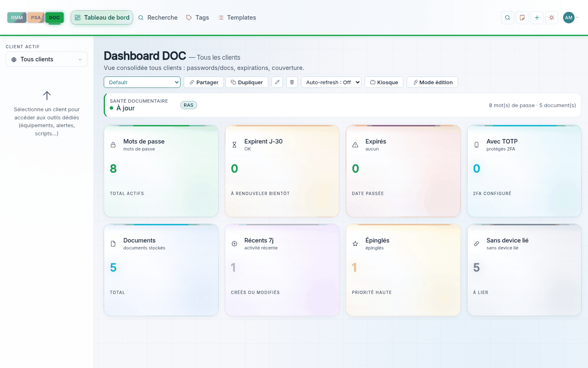588x368 pixels.
Task: Click the Dashboard DOC heading
Action: (145, 56)
